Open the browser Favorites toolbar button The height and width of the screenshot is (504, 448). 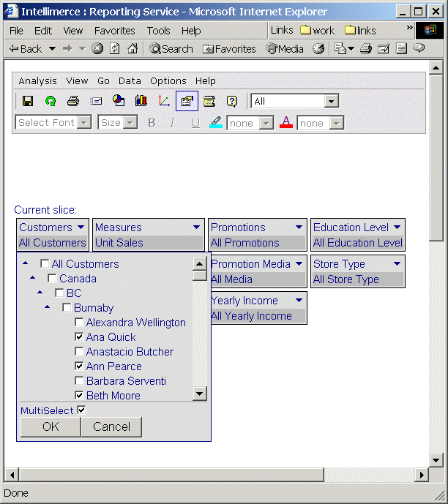pos(229,49)
